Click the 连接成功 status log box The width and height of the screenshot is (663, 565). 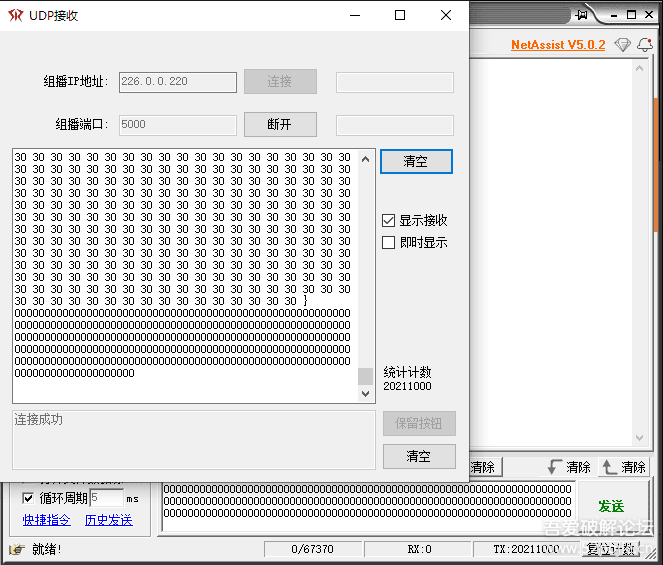(194, 440)
